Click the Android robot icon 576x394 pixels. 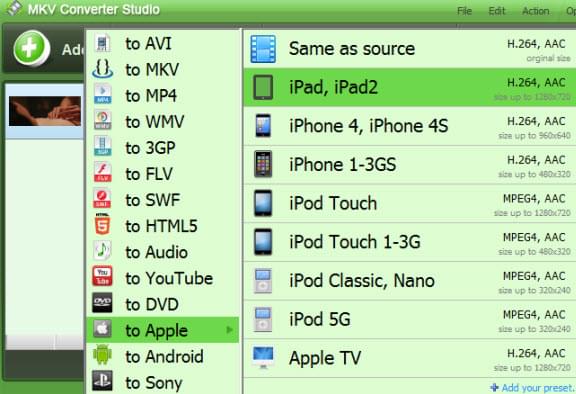pos(102,355)
